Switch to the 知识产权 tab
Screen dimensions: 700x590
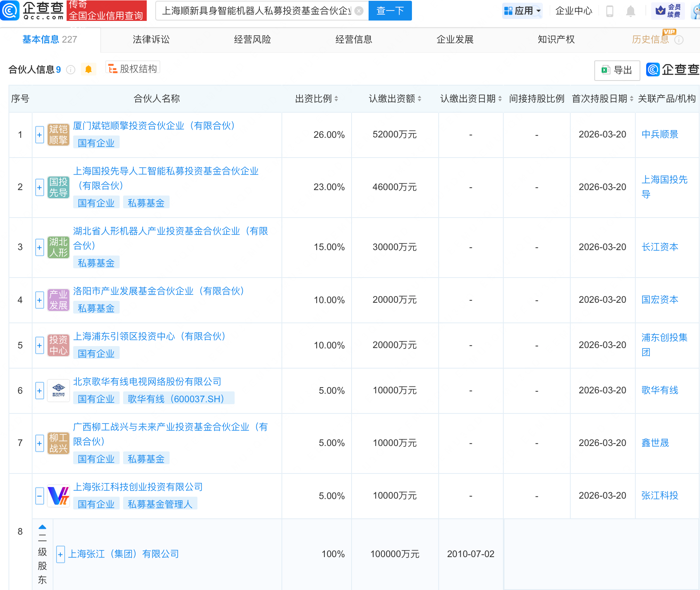click(556, 39)
